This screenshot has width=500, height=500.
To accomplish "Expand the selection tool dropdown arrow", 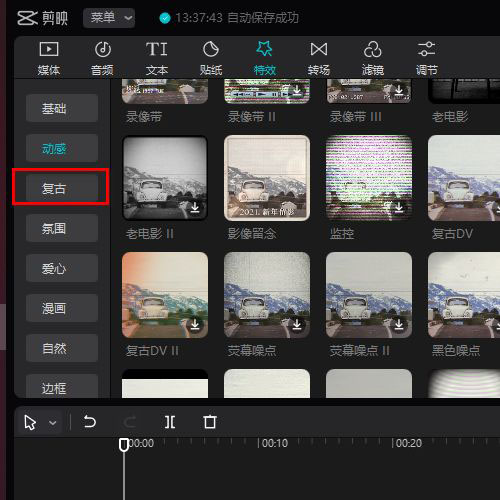I will [x=52, y=423].
